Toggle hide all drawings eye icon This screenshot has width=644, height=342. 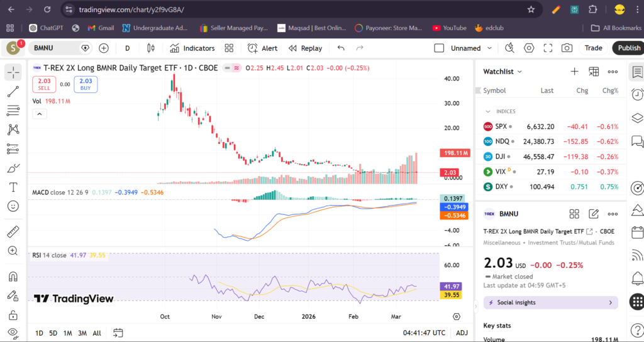pos(13,332)
